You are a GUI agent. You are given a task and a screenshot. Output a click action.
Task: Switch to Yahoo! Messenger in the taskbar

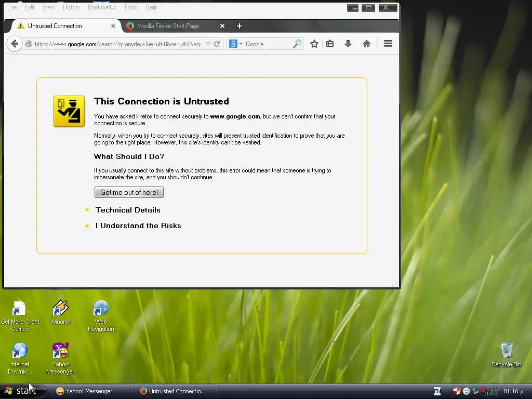[x=92, y=391]
